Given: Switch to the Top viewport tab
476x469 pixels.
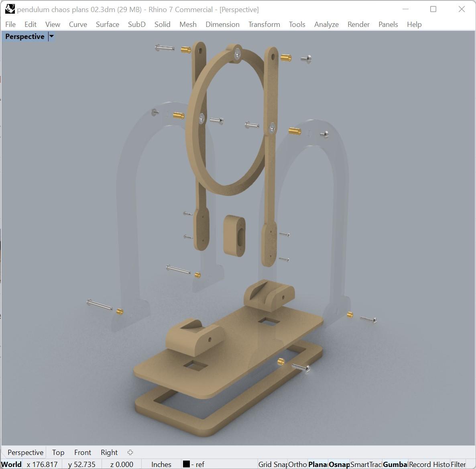Looking at the screenshot, I should tap(58, 452).
